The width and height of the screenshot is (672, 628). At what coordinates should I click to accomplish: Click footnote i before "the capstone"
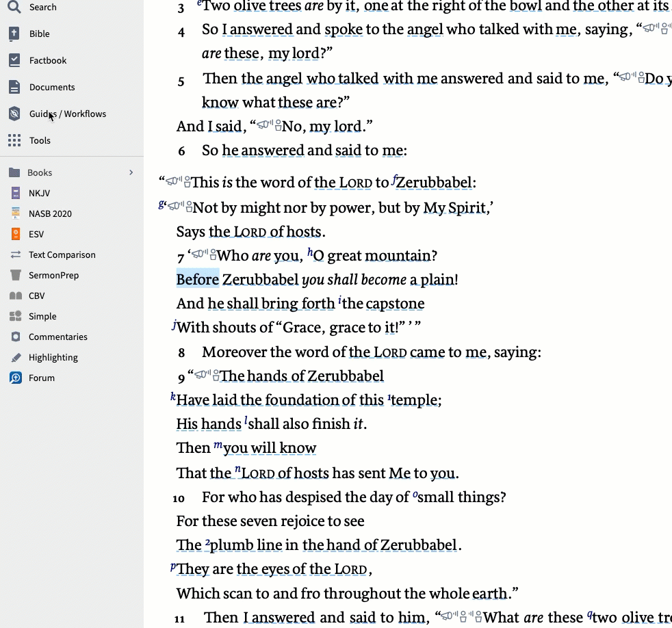(x=339, y=300)
